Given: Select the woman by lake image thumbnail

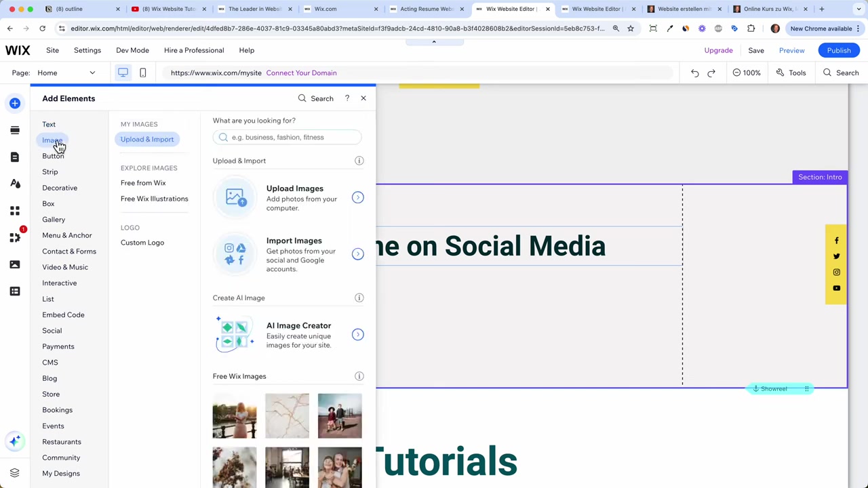Looking at the screenshot, I should [235, 415].
